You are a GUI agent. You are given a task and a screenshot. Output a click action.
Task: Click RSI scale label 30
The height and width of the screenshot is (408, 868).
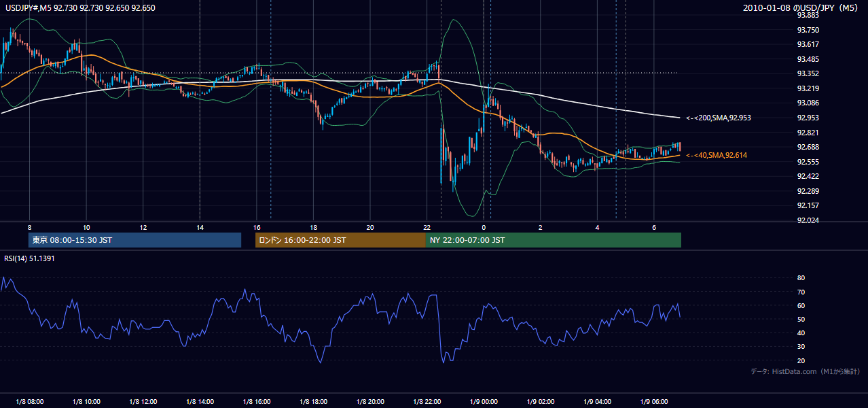801,347
